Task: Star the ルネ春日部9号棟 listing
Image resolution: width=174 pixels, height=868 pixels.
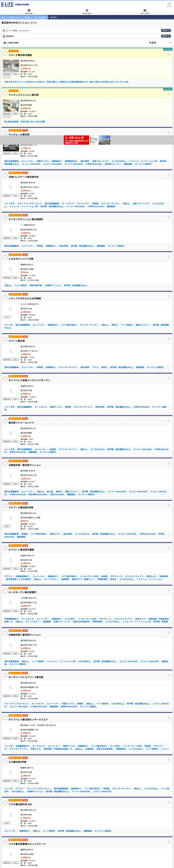Action: tap(169, 761)
